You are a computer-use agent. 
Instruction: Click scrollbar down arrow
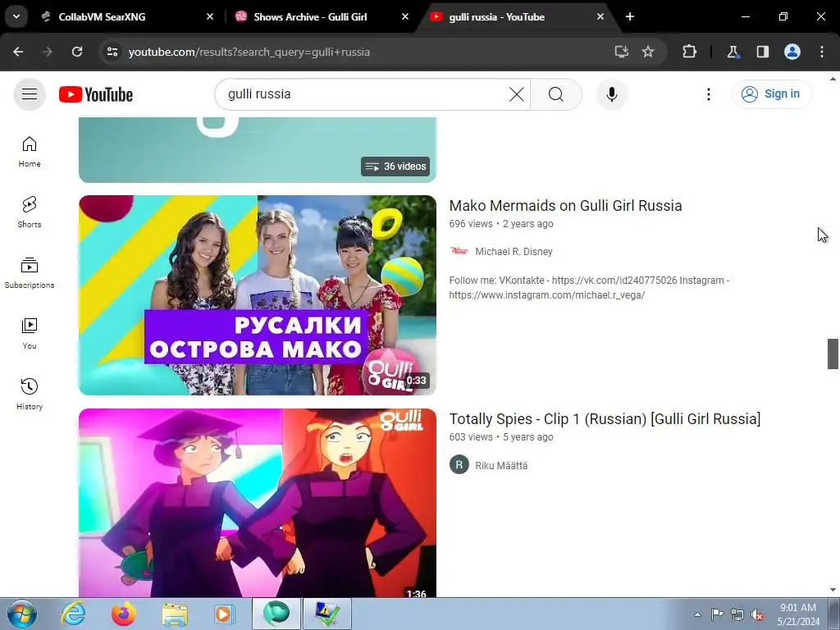pos(833,591)
